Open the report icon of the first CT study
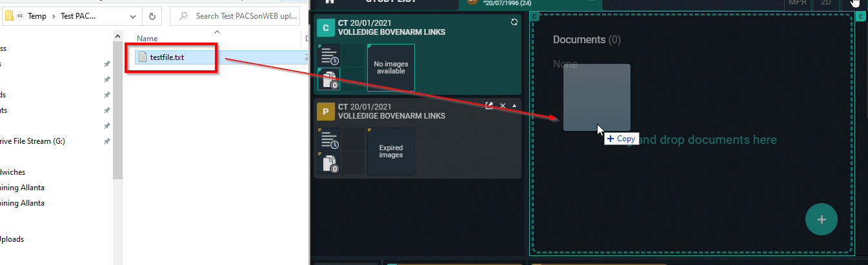Viewport: 868px width, 265px height. click(x=328, y=55)
